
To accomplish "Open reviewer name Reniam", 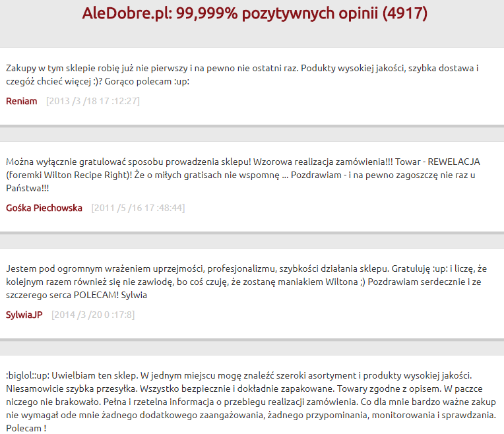I will coord(22,101).
